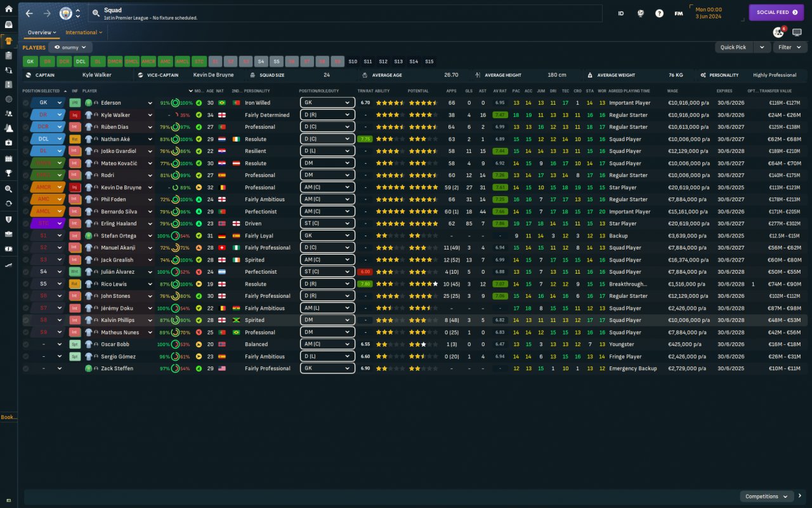Open the Schedule calendar icon in the sidebar

9,157
